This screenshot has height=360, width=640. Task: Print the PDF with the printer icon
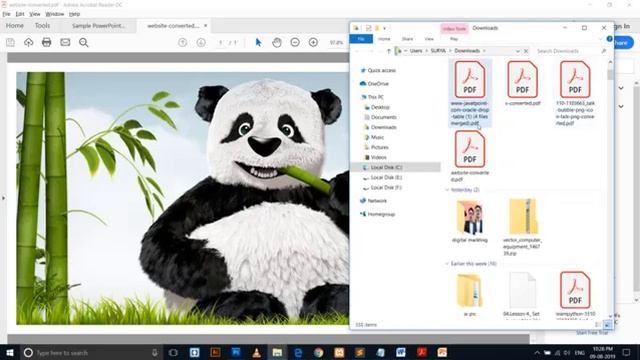tap(47, 42)
